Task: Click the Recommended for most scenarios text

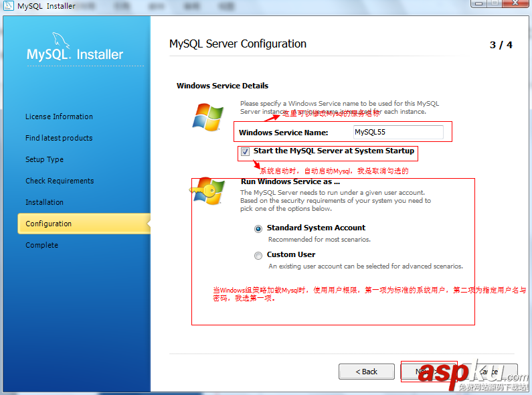Action: pyautogui.click(x=319, y=239)
